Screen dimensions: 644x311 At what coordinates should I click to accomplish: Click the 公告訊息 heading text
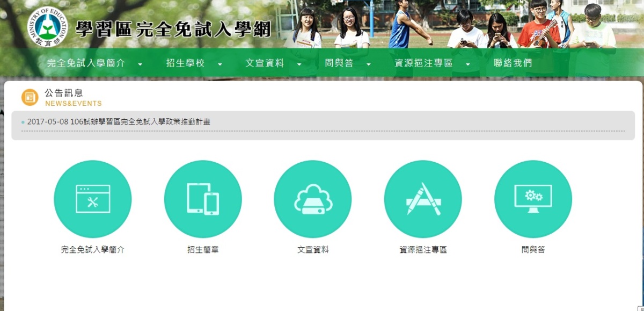pos(64,93)
